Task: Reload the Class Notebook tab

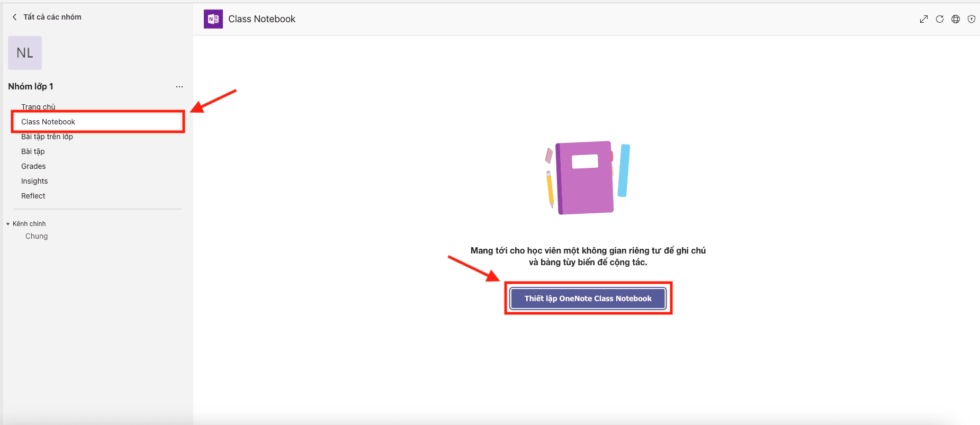Action: pos(940,19)
